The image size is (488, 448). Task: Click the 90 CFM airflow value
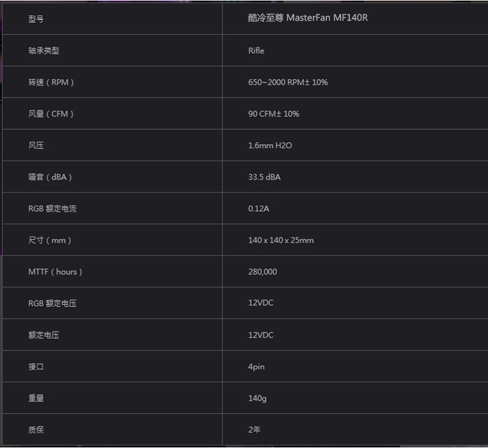pos(273,114)
